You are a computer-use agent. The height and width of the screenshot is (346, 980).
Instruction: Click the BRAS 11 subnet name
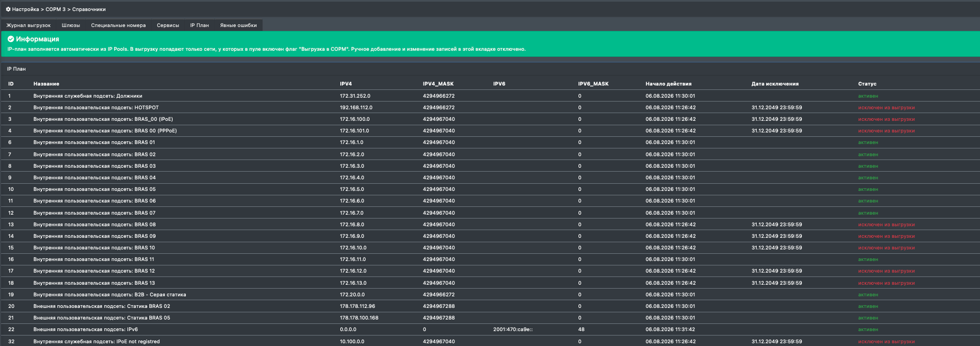point(94,259)
